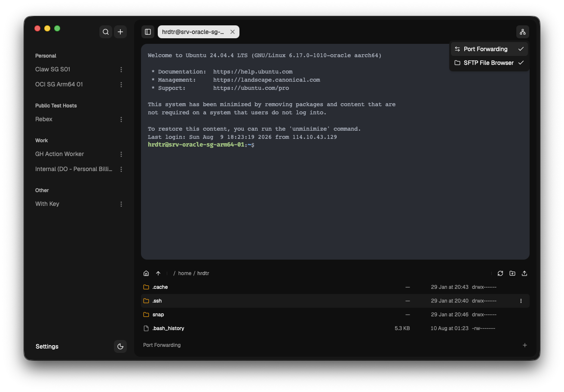
Task: Click the Port Forwarding panel label
Action: pos(162,345)
